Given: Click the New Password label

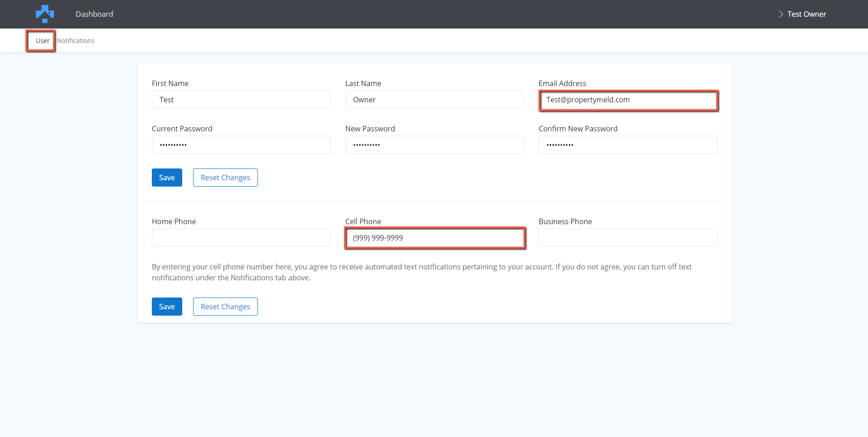Looking at the screenshot, I should coord(370,129).
